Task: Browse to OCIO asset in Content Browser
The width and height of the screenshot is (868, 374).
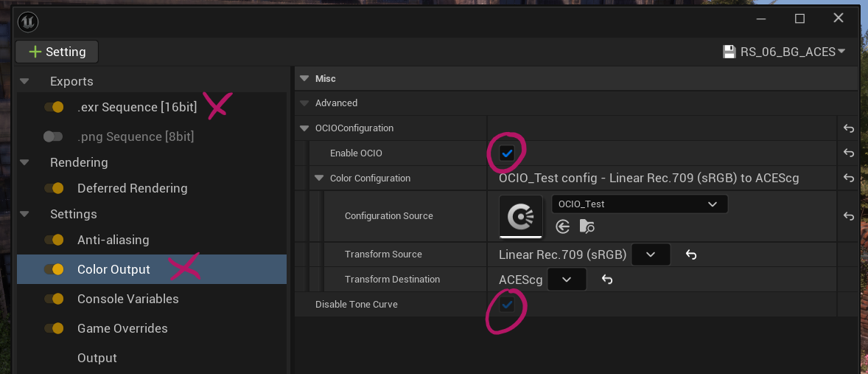Action: click(587, 226)
